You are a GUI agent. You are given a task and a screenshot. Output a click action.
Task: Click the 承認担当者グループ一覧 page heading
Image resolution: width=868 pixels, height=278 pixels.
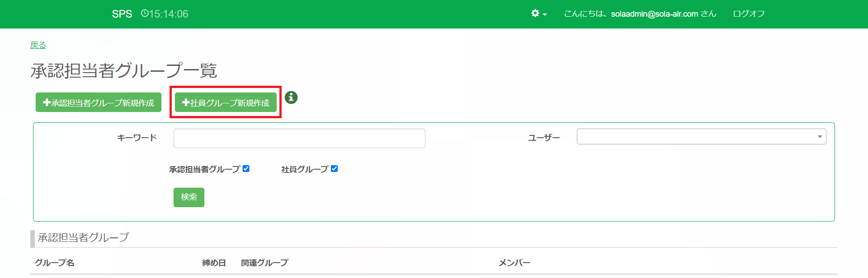(124, 70)
